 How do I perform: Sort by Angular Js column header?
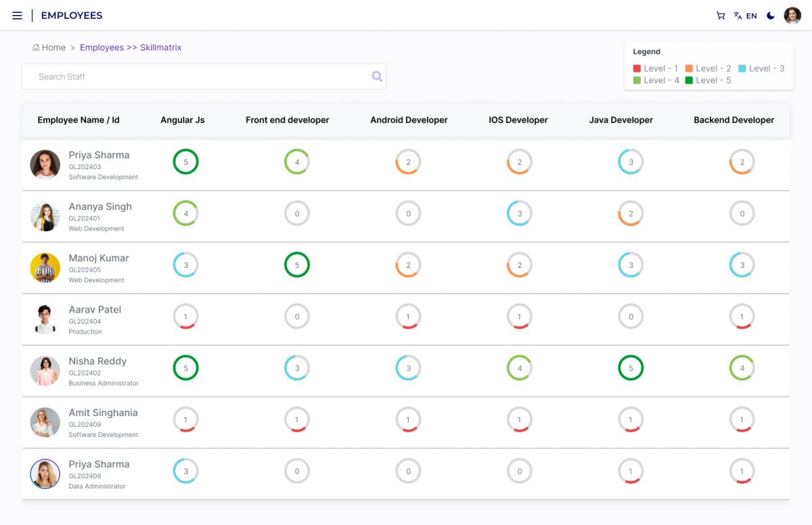point(182,120)
